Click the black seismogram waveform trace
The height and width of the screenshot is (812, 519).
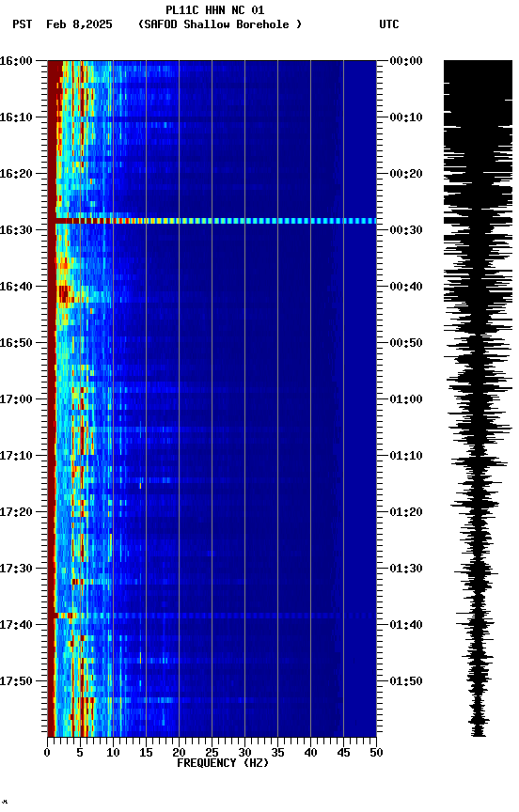click(x=478, y=398)
